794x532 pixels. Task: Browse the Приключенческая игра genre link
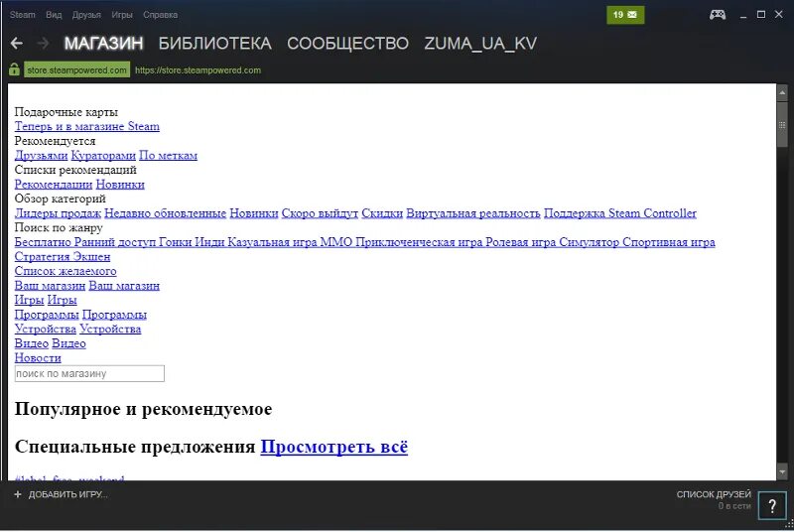(419, 242)
